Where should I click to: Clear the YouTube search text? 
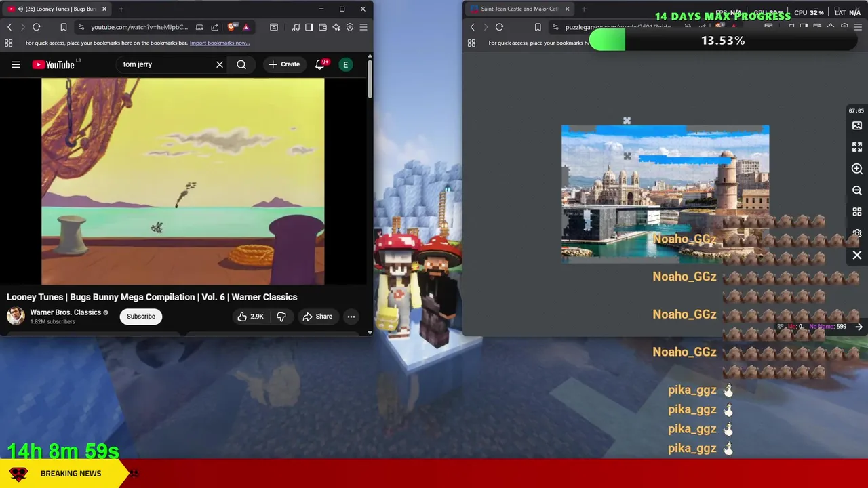click(220, 64)
